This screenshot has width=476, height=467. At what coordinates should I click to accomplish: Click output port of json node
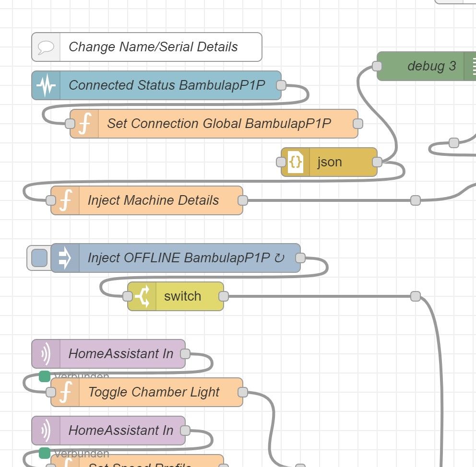point(377,162)
